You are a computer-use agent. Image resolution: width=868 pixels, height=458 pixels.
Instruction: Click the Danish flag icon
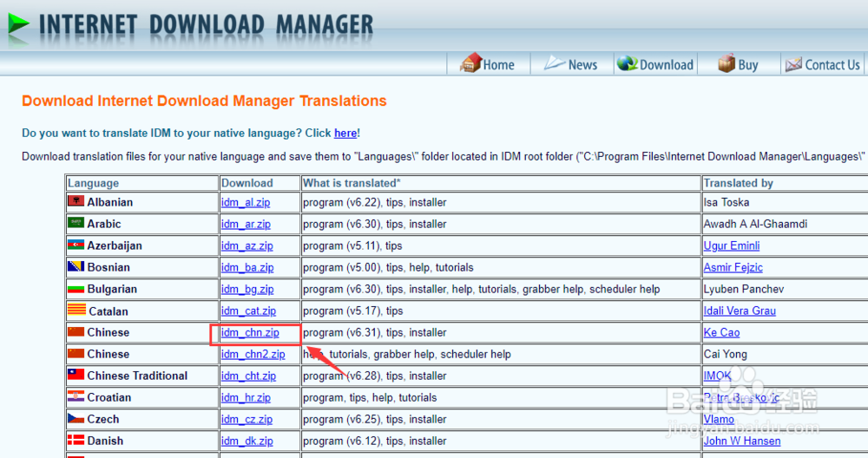tap(76, 440)
